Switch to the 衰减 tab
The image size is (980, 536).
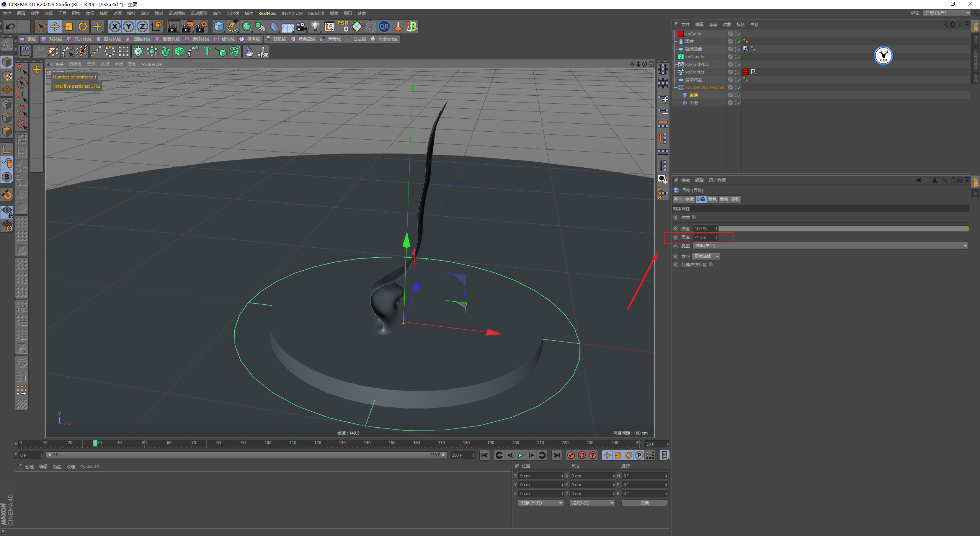click(x=724, y=199)
